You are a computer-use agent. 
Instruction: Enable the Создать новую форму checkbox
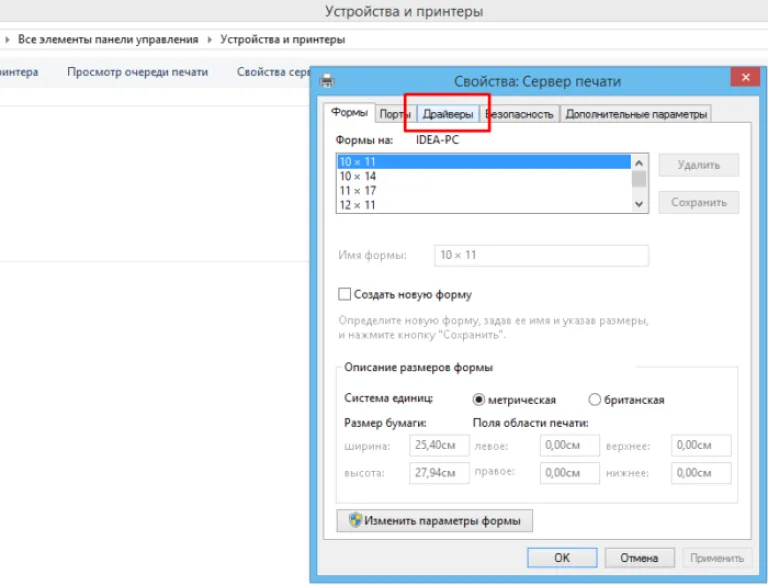(344, 294)
